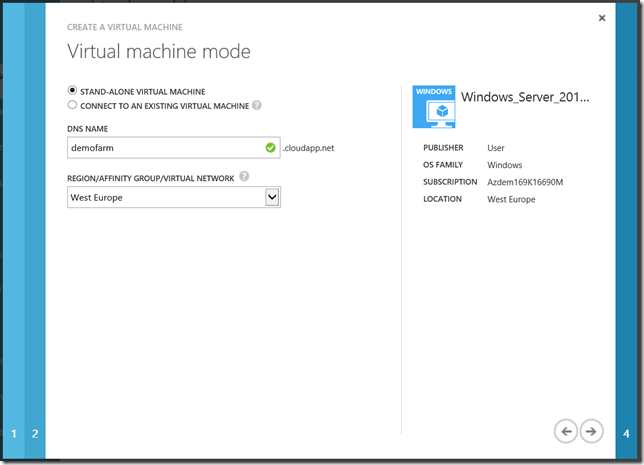Click the Windows_Server_201... image title
The height and width of the screenshot is (465, 644).
tap(525, 97)
